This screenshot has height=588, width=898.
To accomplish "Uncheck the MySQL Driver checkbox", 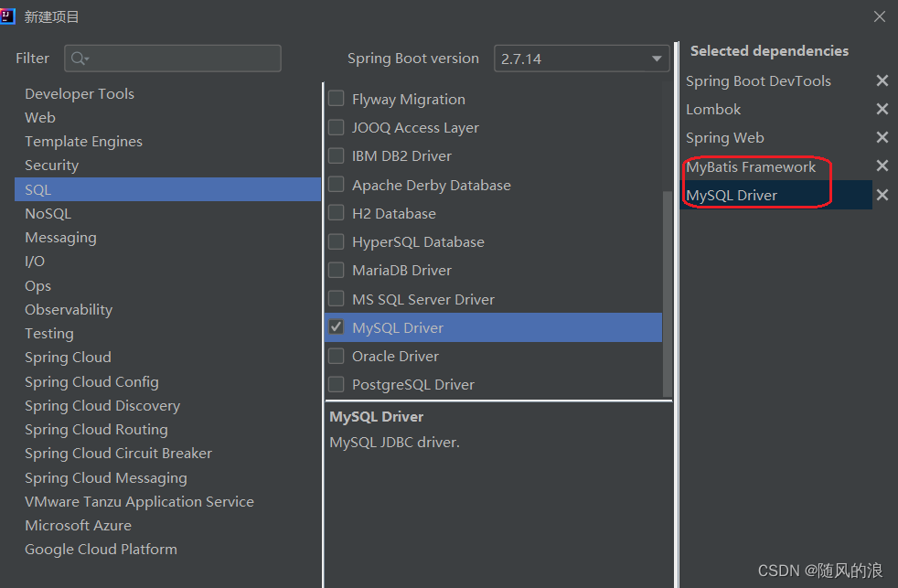I will (337, 327).
